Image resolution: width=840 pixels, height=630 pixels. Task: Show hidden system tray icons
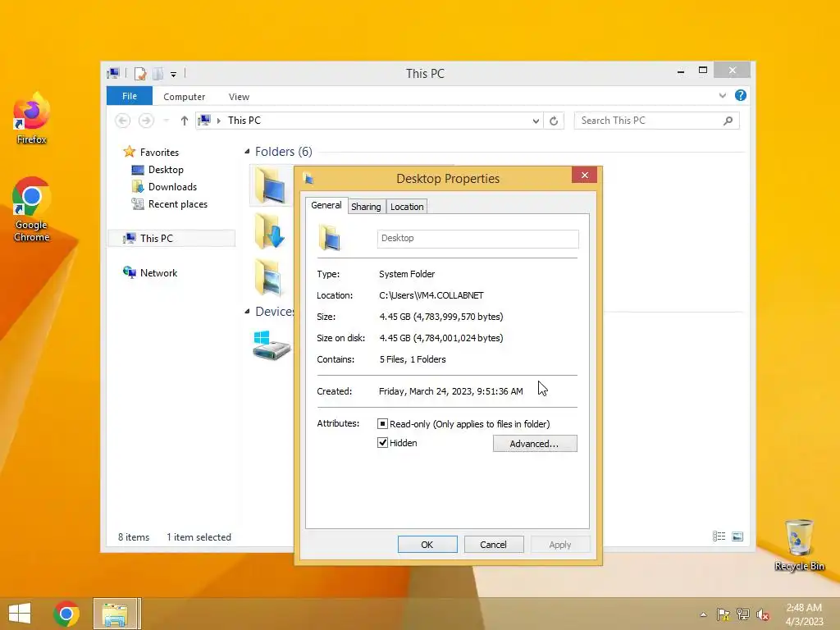pyautogui.click(x=703, y=614)
